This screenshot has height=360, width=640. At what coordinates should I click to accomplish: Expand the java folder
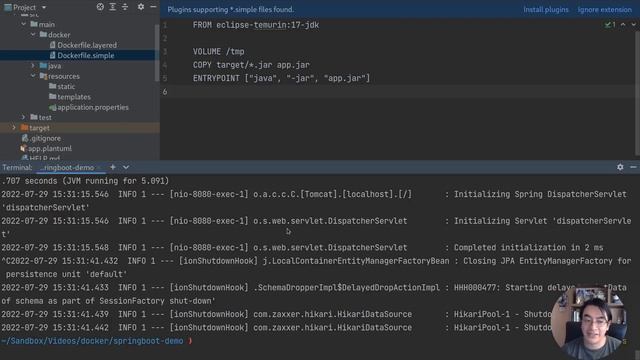pos(33,66)
